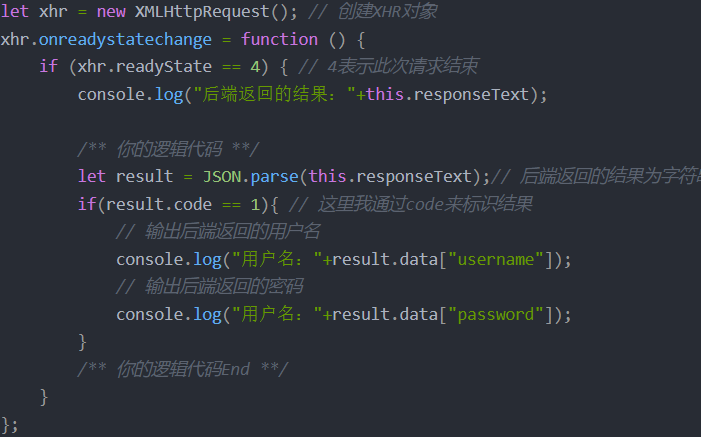The image size is (701, 437).
Task: Click the comment '输出后端返回的用户名'
Action: click(x=232, y=232)
